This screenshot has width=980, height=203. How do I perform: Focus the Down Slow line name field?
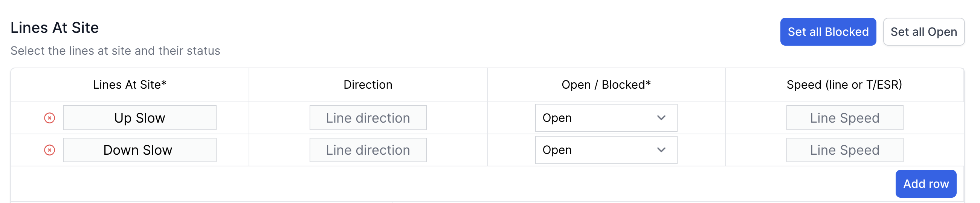[140, 150]
